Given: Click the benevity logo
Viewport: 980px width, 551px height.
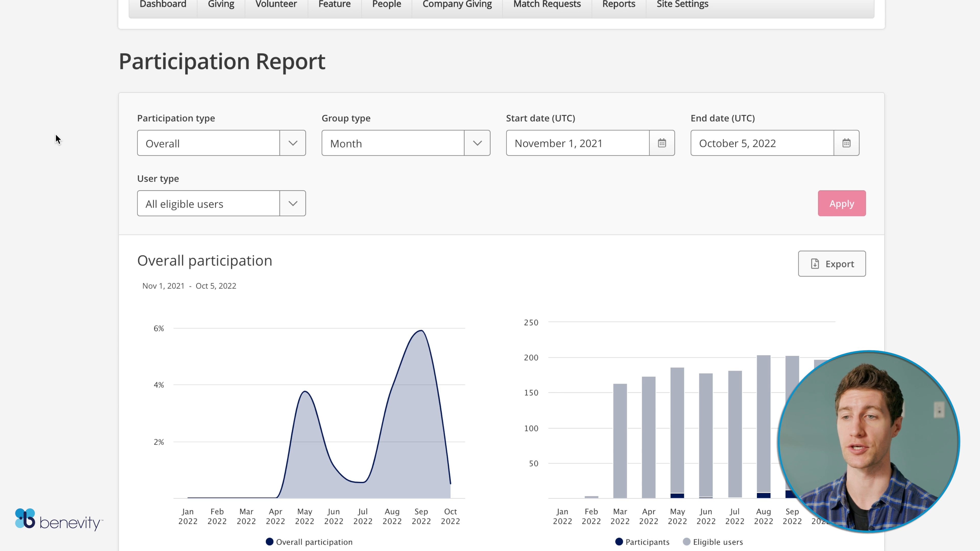Looking at the screenshot, I should click(x=59, y=519).
